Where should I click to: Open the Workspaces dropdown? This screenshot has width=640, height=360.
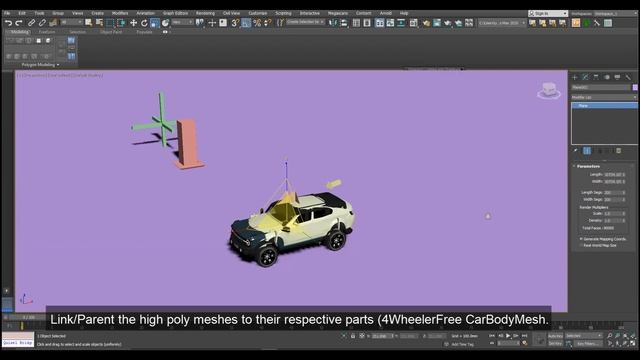615,13
